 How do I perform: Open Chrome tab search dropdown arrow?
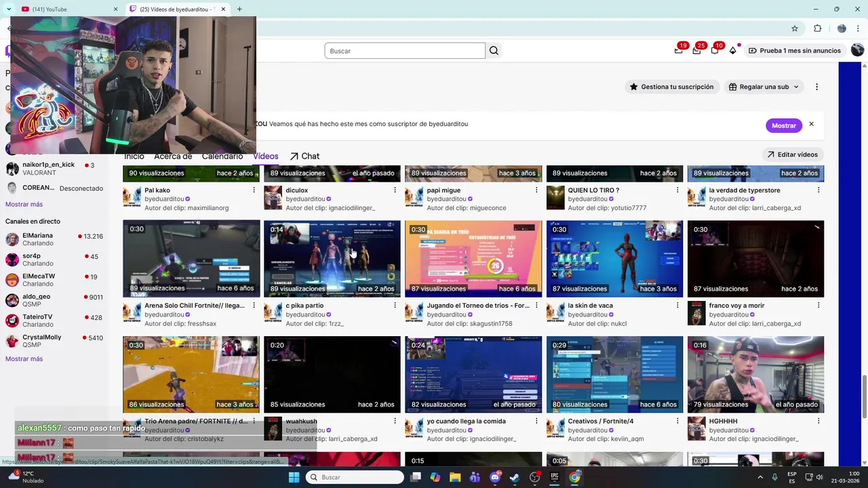pos(9,9)
